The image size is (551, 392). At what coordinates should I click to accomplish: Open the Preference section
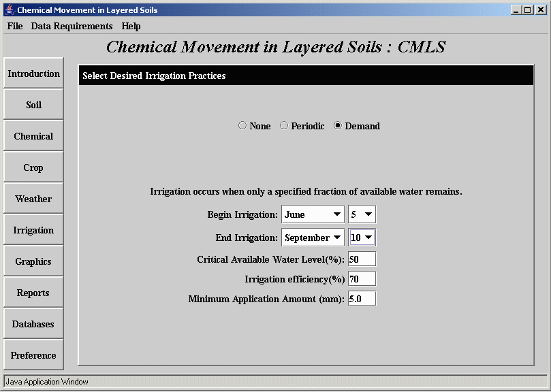pos(34,355)
